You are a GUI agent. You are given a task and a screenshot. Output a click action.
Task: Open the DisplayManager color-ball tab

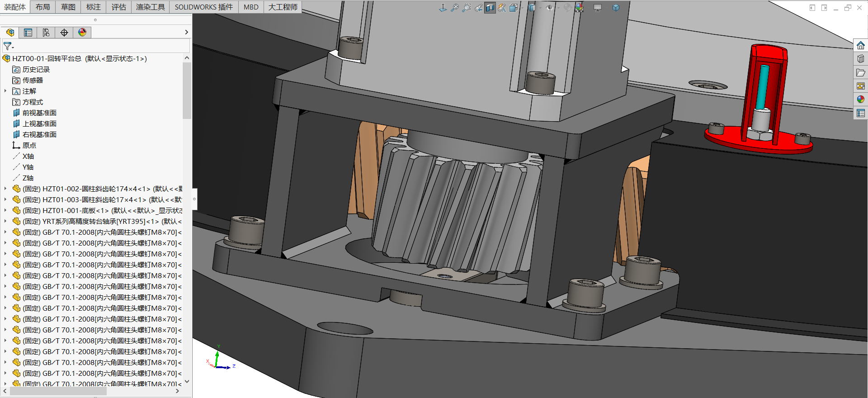pyautogui.click(x=82, y=33)
